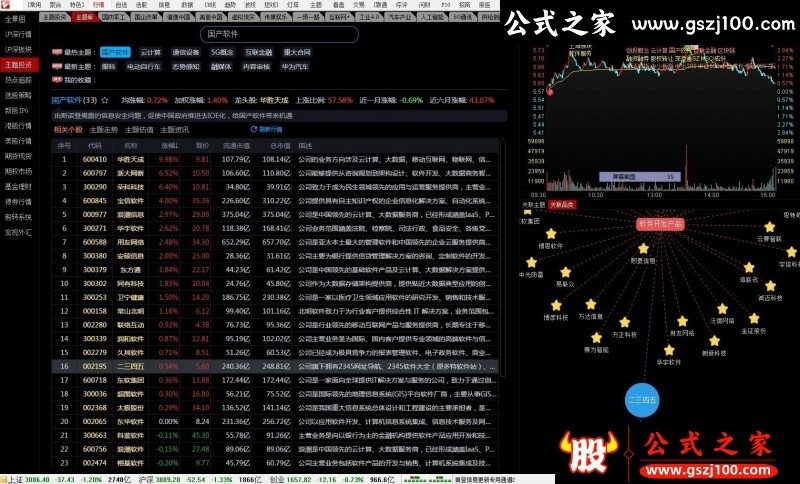Click the 国产软件 search input field
The image size is (800, 484).
tap(280, 34)
